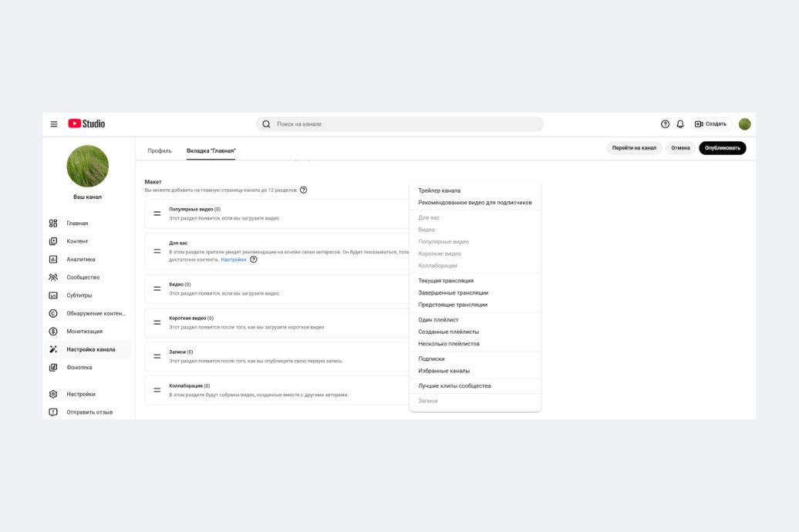Open the Настройки link in Для вас section

234,260
